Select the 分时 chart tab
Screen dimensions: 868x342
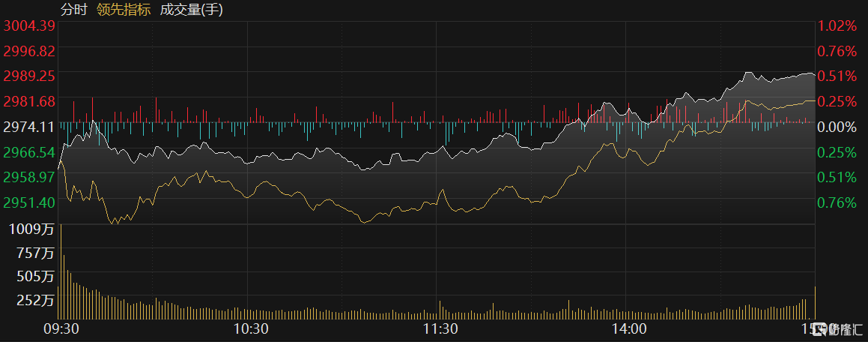pyautogui.click(x=73, y=10)
